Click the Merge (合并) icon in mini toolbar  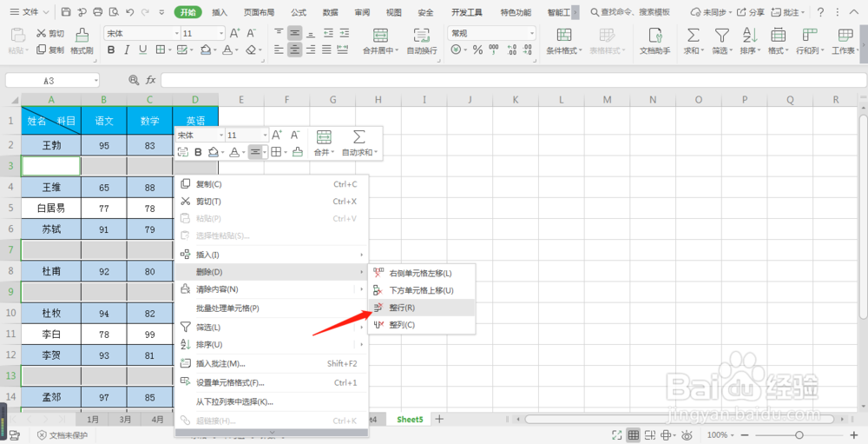324,137
